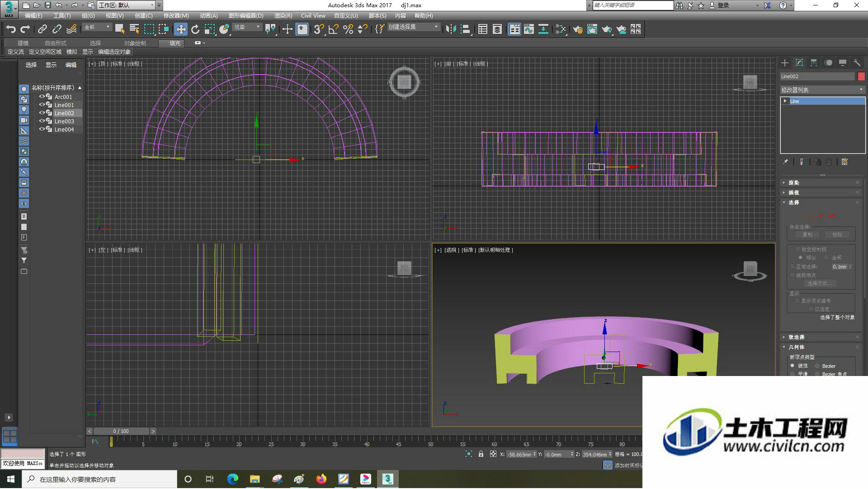Click the 定义空闲区域 button
The image size is (868, 489).
click(45, 52)
